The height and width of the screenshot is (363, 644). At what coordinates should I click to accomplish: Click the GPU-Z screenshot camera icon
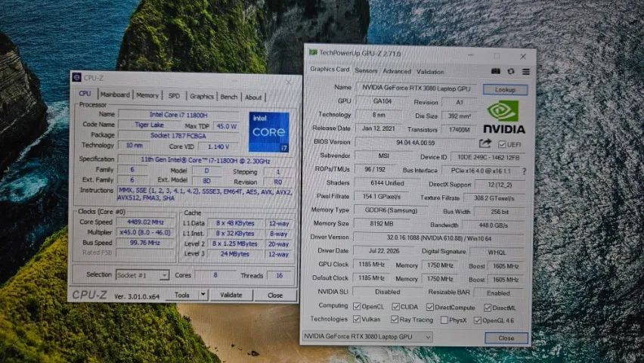click(496, 71)
